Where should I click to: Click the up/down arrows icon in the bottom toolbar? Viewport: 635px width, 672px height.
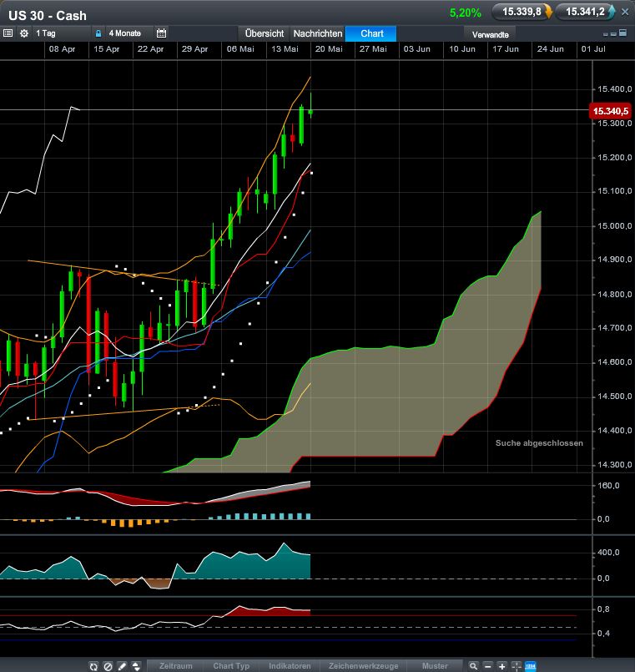coord(136,666)
